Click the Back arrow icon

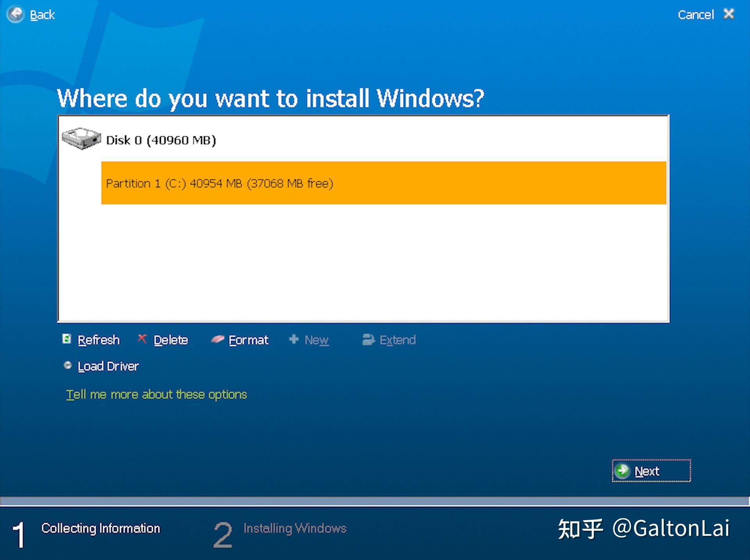pyautogui.click(x=16, y=14)
